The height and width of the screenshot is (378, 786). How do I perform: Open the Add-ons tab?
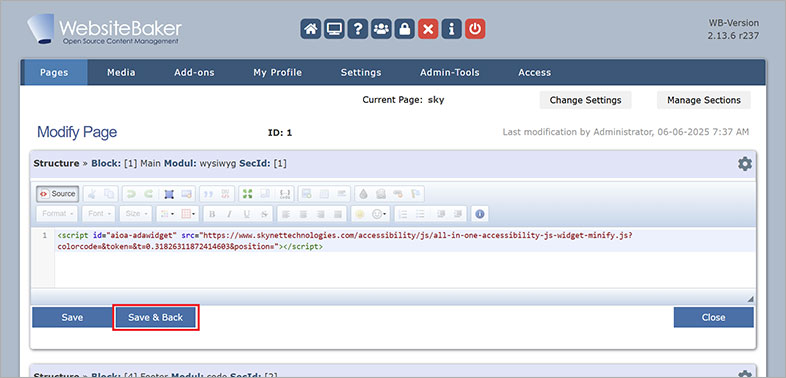(x=194, y=72)
